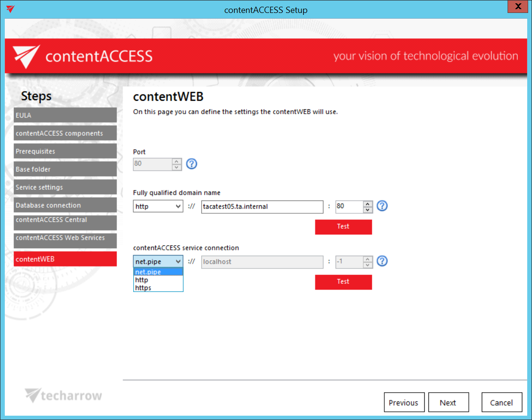Open the Database connection step
This screenshot has width=532, height=420.
click(x=65, y=205)
